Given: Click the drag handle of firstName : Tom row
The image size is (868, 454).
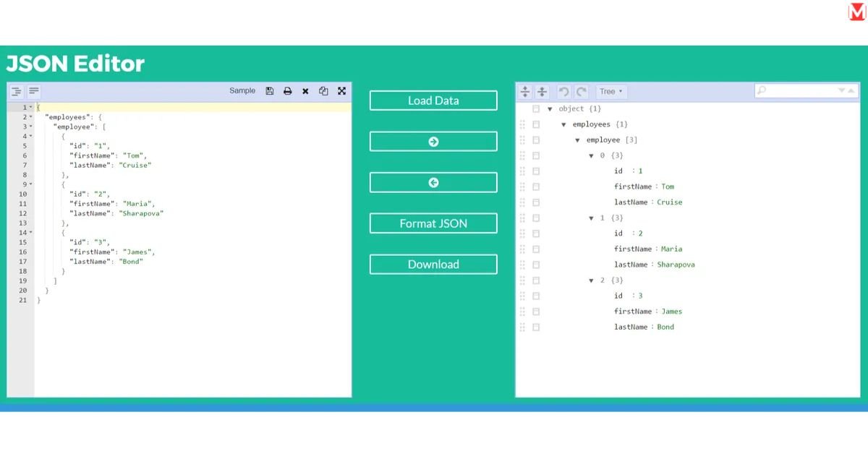Looking at the screenshot, I should pos(522,187).
